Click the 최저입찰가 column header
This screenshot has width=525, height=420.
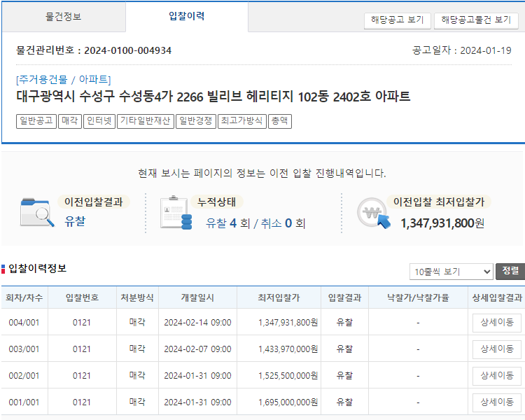tap(279, 297)
